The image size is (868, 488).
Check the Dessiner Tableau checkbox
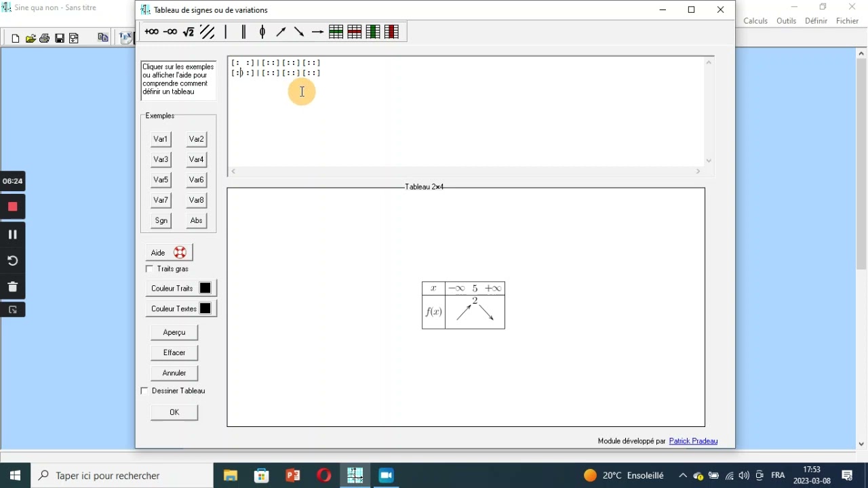tap(144, 391)
